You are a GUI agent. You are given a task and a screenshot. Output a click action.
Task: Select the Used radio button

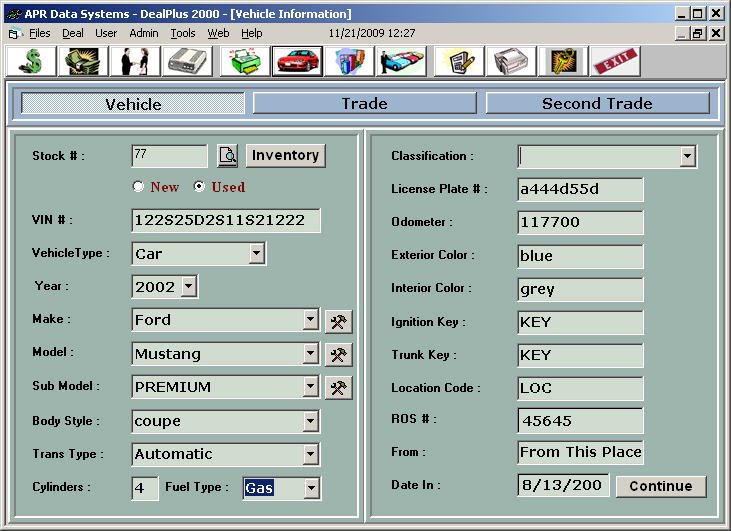coord(199,187)
